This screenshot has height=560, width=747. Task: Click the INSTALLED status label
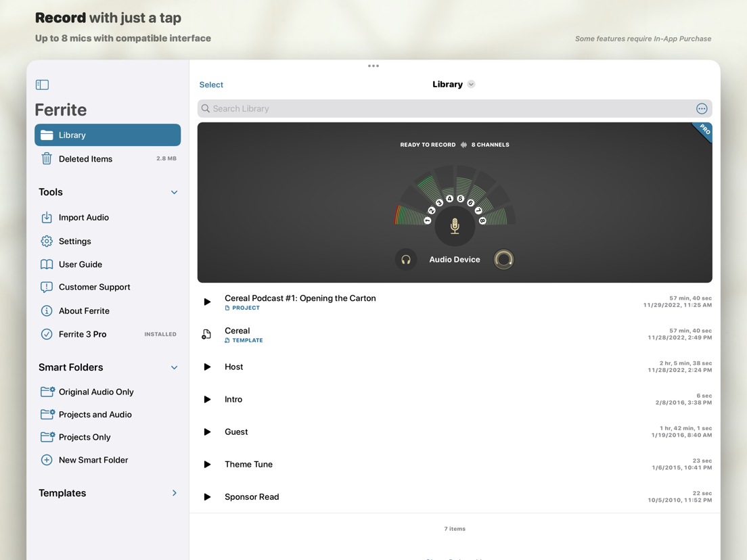pyautogui.click(x=160, y=334)
